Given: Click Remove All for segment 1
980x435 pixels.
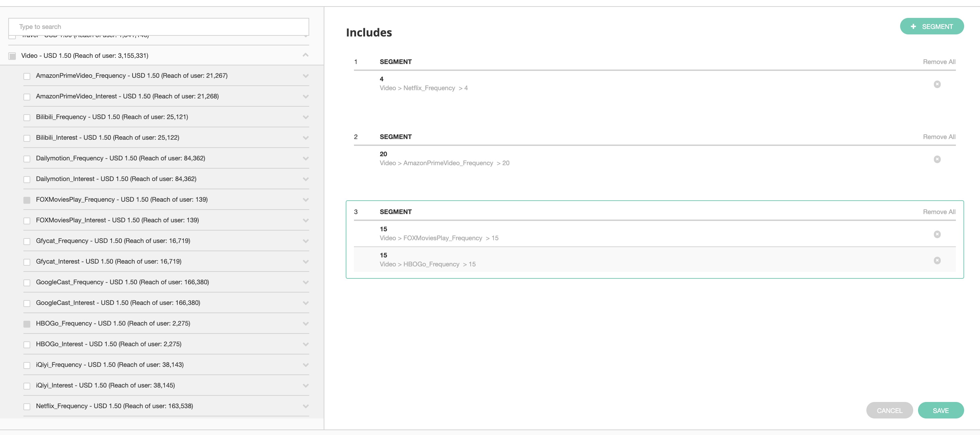Looking at the screenshot, I should click(939, 62).
